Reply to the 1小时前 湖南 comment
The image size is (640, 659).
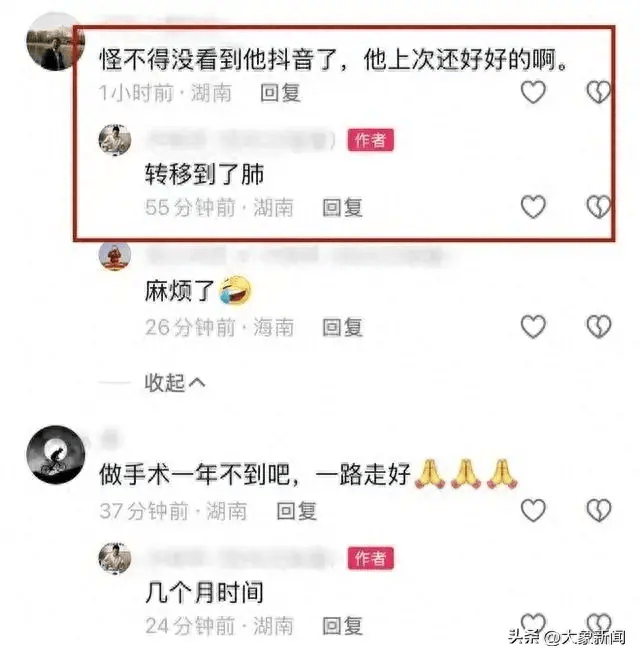point(280,93)
